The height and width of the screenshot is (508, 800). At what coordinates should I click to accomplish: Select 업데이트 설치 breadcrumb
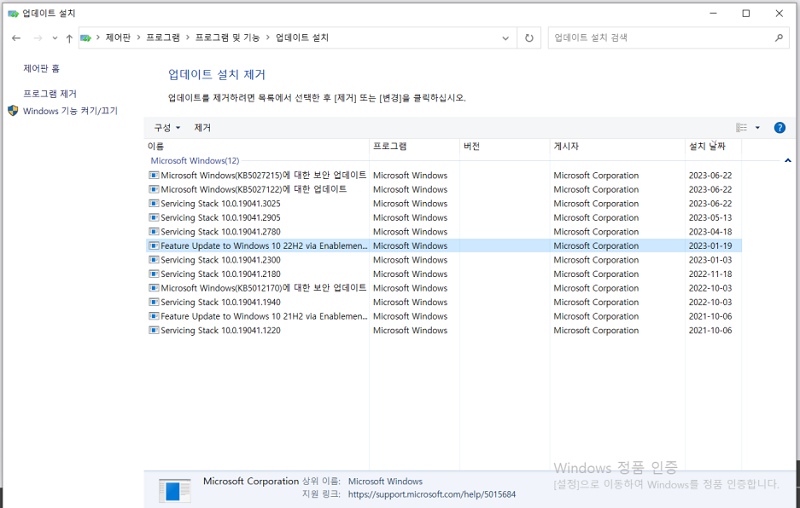pyautogui.click(x=302, y=38)
